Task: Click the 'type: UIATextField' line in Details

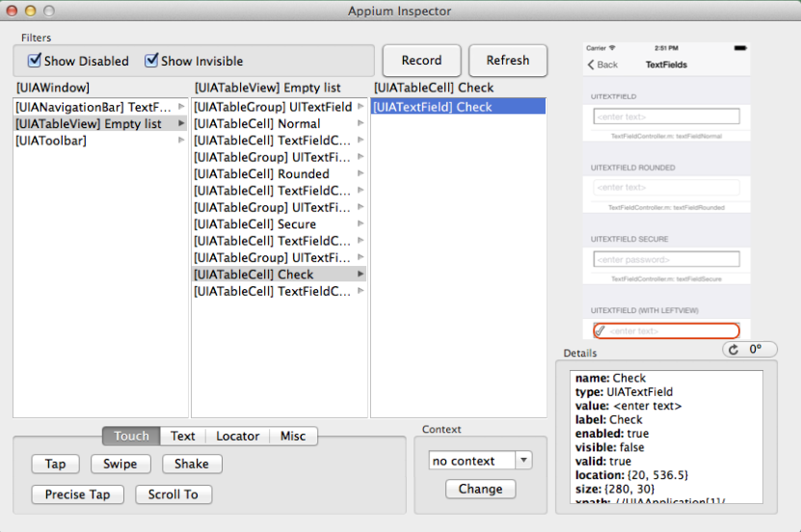Action: (x=624, y=392)
